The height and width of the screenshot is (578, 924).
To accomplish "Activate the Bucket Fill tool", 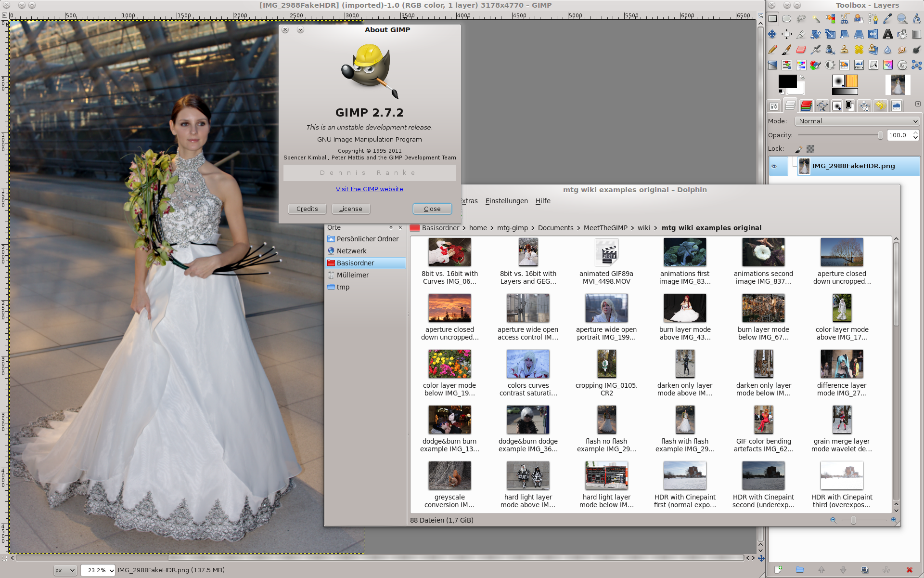I will tap(902, 34).
